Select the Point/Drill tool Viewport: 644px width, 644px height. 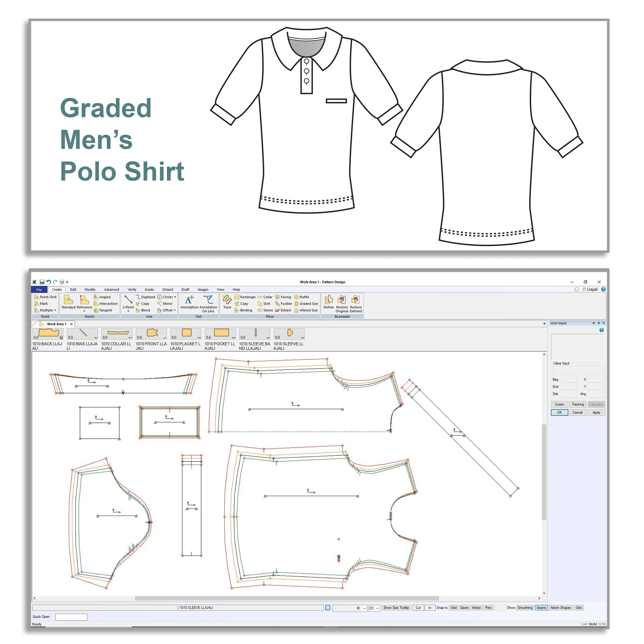[x=46, y=297]
